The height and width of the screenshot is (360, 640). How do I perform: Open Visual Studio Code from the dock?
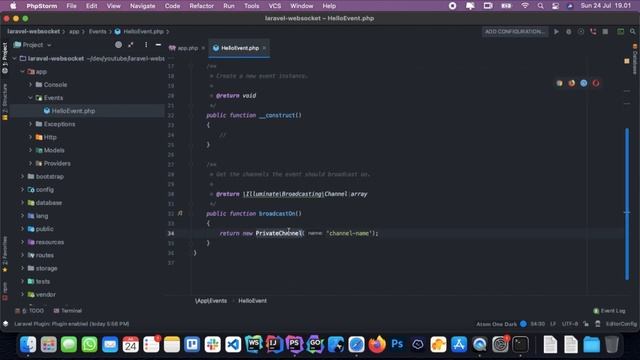pyautogui.click(x=233, y=344)
